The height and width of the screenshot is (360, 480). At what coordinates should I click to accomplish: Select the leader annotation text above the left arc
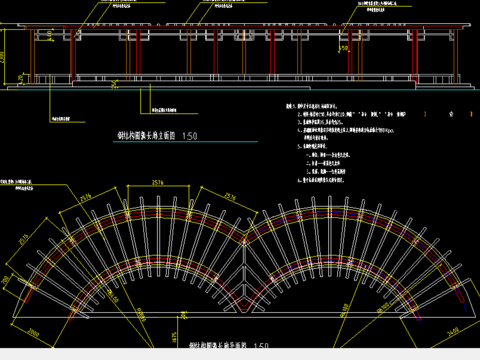(x=17, y=185)
